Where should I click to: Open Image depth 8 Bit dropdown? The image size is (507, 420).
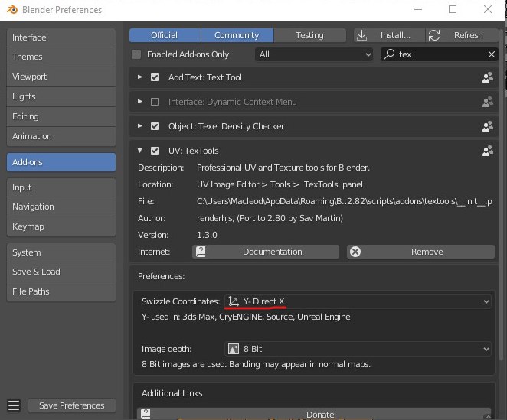point(358,349)
